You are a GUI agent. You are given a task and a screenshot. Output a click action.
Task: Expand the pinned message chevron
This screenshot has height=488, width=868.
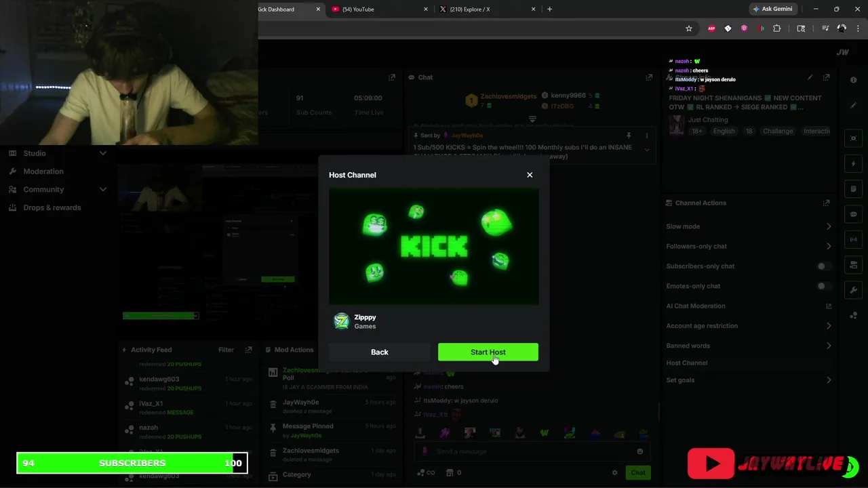646,150
